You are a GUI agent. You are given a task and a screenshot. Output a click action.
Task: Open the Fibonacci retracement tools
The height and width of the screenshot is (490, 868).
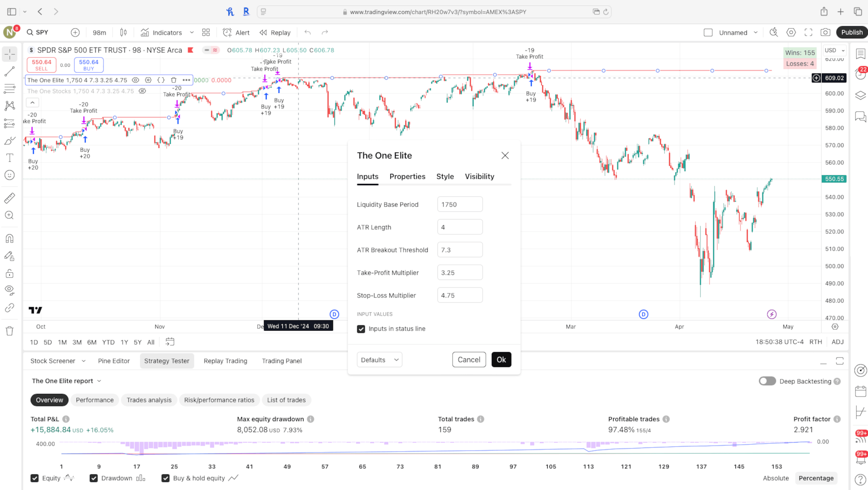tap(9, 89)
